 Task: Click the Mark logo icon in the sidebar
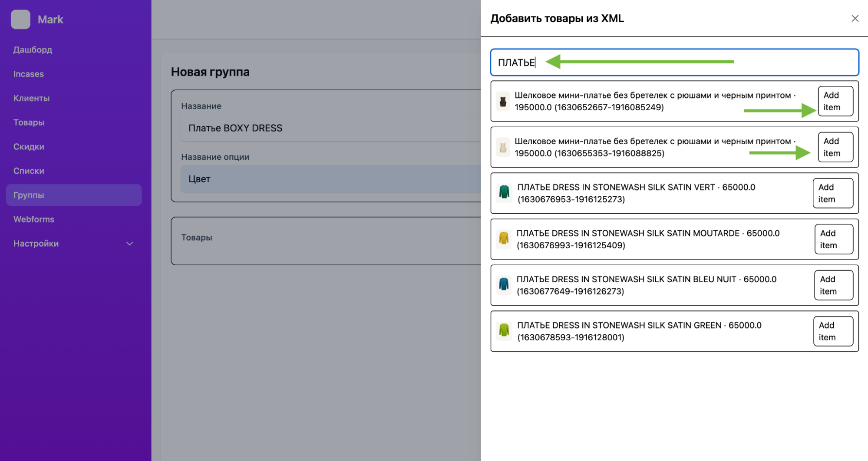(x=20, y=20)
